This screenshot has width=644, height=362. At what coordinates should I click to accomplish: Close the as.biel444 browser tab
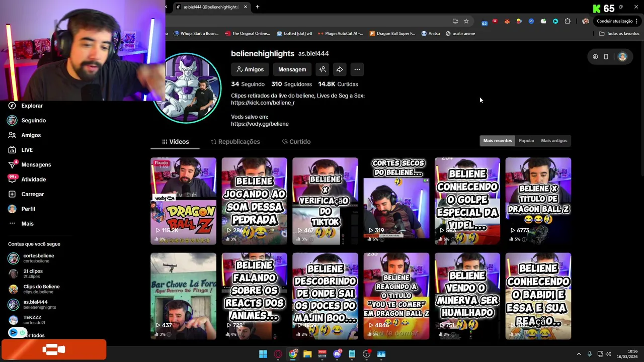click(246, 7)
